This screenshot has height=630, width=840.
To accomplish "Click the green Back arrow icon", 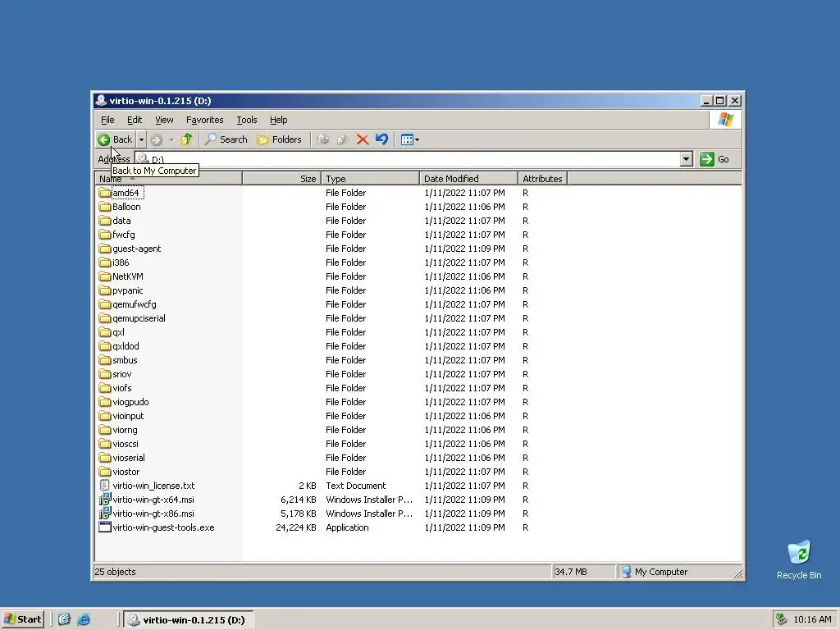I will (104, 139).
